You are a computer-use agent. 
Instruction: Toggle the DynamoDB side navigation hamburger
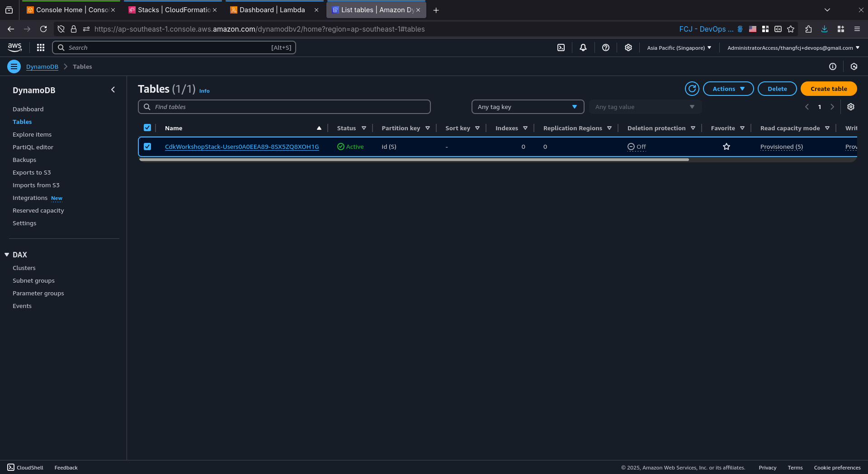pyautogui.click(x=14, y=66)
